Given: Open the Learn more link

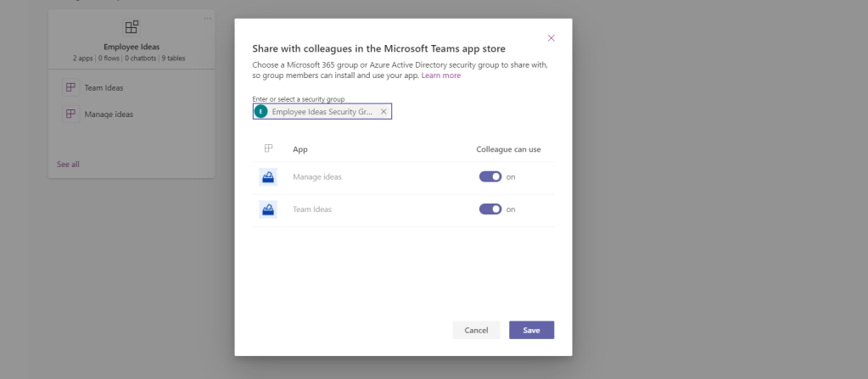Looking at the screenshot, I should [x=441, y=75].
